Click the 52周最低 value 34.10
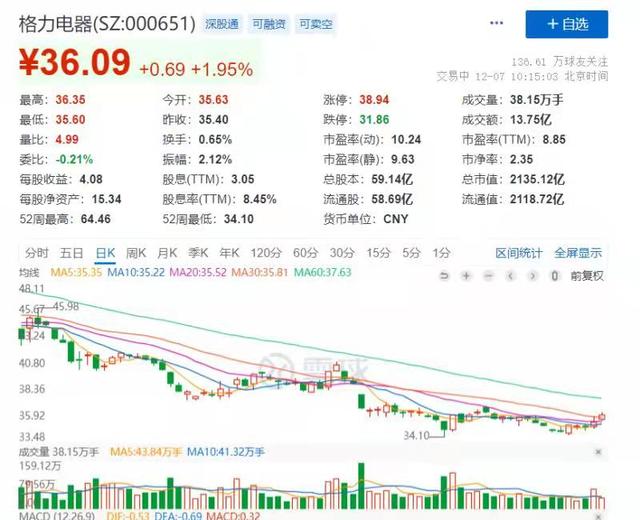This screenshot has width=640, height=520. 239,219
